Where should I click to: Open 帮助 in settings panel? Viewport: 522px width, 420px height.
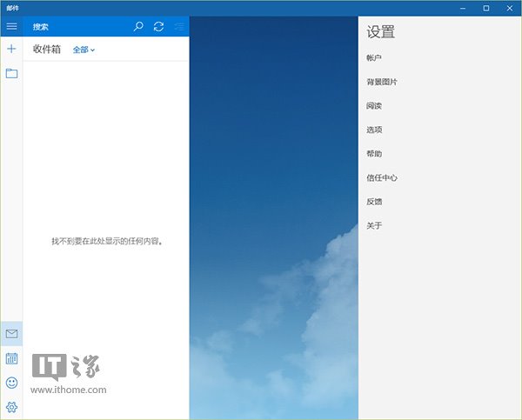(x=374, y=154)
